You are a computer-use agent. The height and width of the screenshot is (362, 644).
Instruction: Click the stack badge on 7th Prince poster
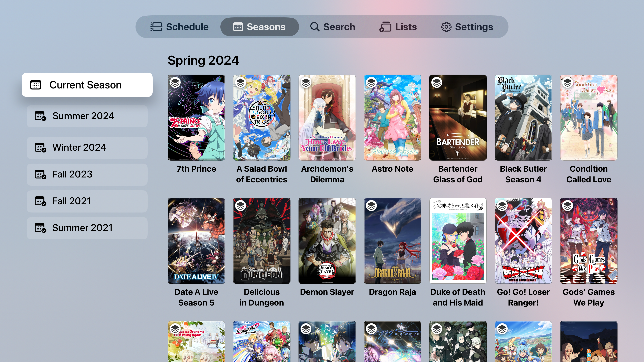175,82
